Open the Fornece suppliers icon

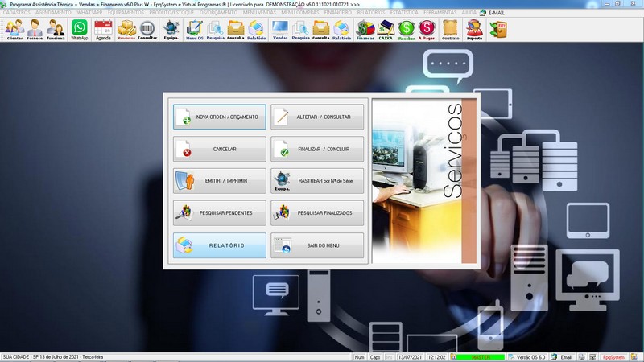pos(35,30)
